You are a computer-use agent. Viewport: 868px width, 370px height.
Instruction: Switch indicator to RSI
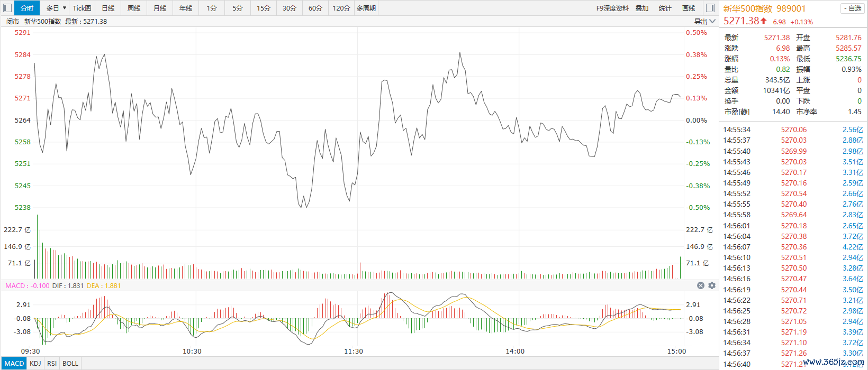52,363
